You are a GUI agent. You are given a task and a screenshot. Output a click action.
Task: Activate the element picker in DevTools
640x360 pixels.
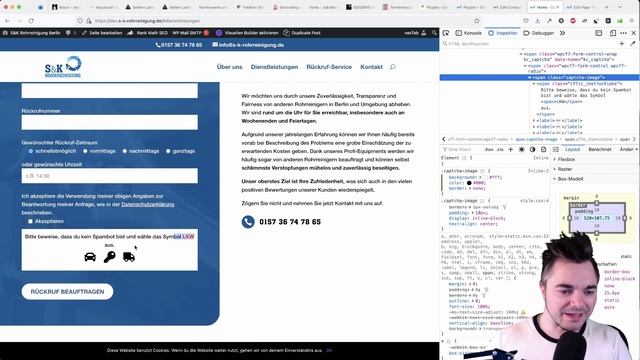point(446,33)
